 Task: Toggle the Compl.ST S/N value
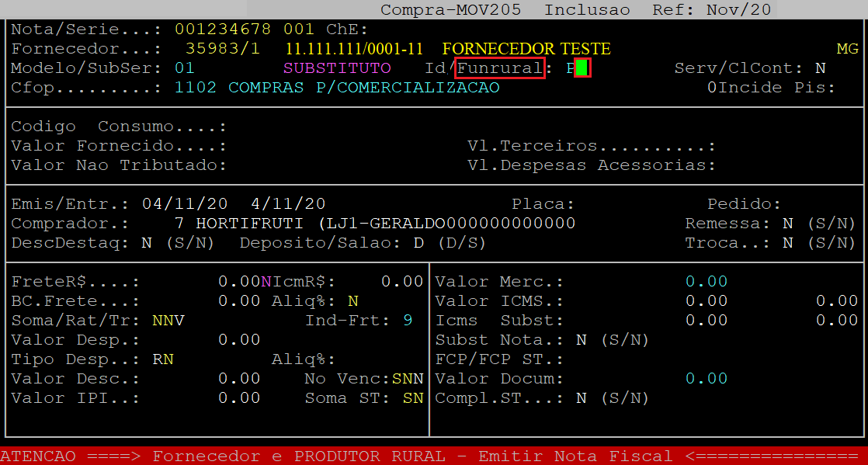[581, 398]
